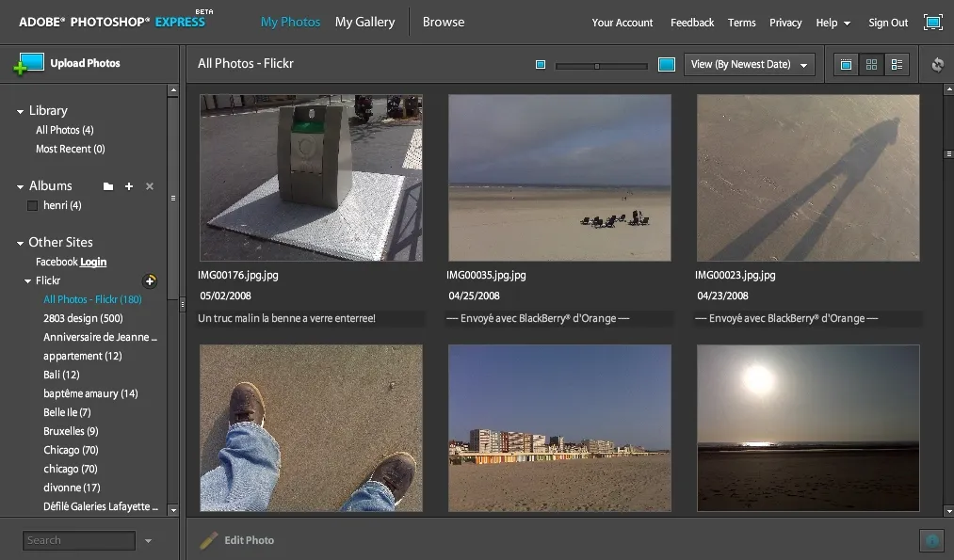Open the View (By Newest Date) dropdown
The height and width of the screenshot is (560, 954).
click(x=749, y=64)
